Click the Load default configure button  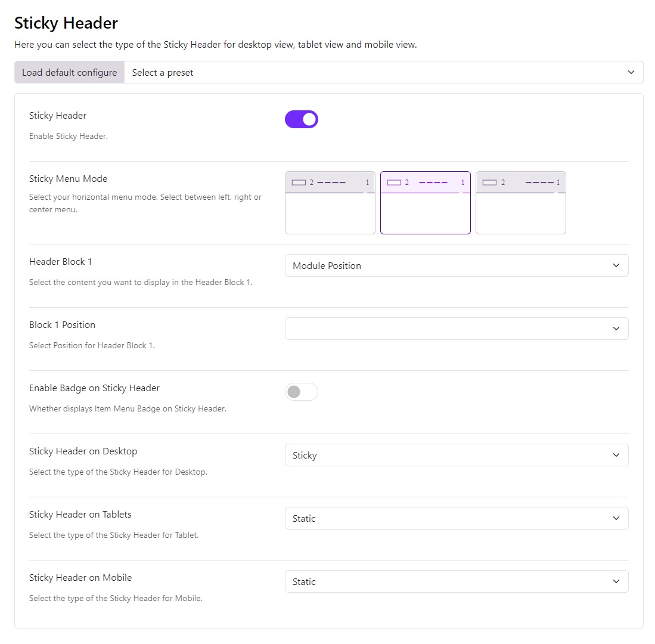point(69,72)
